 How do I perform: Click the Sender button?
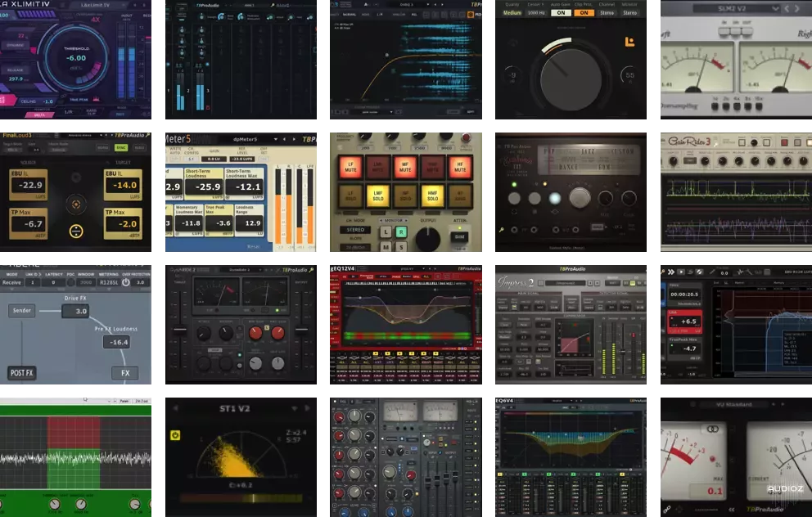tap(22, 311)
